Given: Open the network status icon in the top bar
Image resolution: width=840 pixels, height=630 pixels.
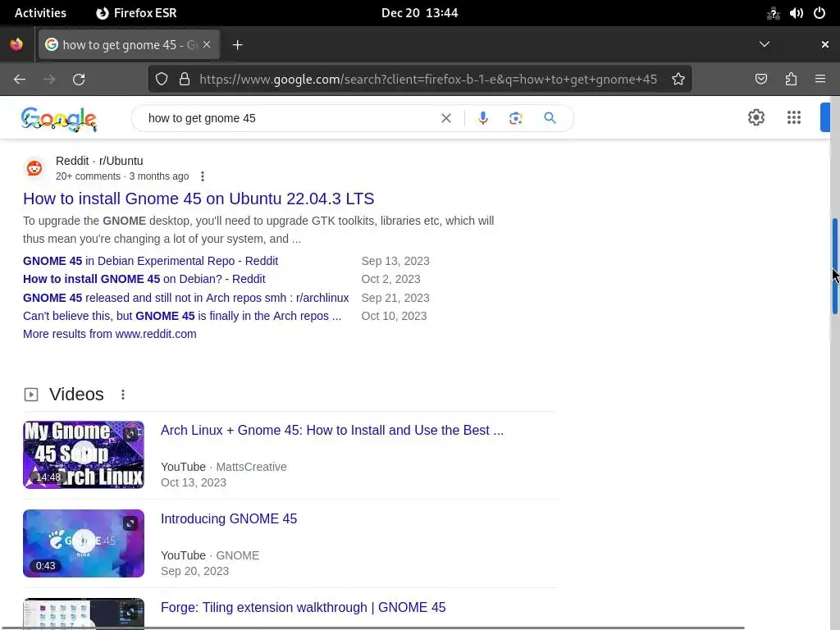Looking at the screenshot, I should click(x=773, y=13).
